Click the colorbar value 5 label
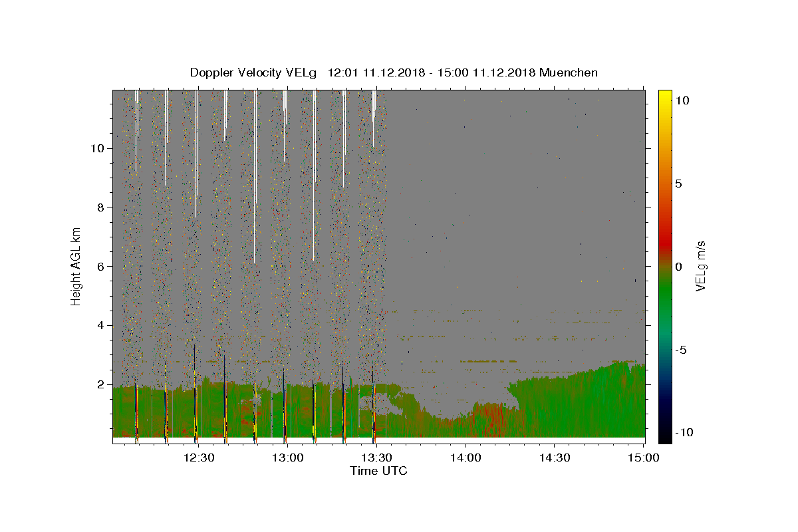 tap(679, 184)
